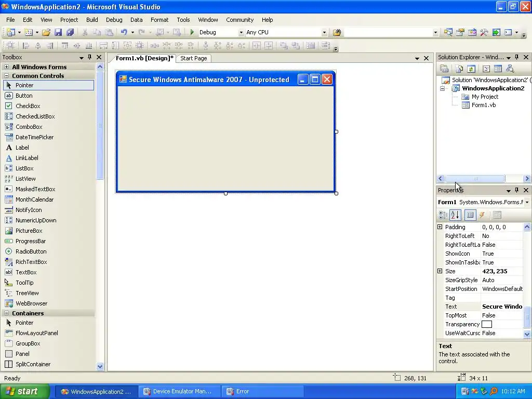532x399 pixels.
Task: Open the Any CPU platform dropdown
Action: point(324,33)
